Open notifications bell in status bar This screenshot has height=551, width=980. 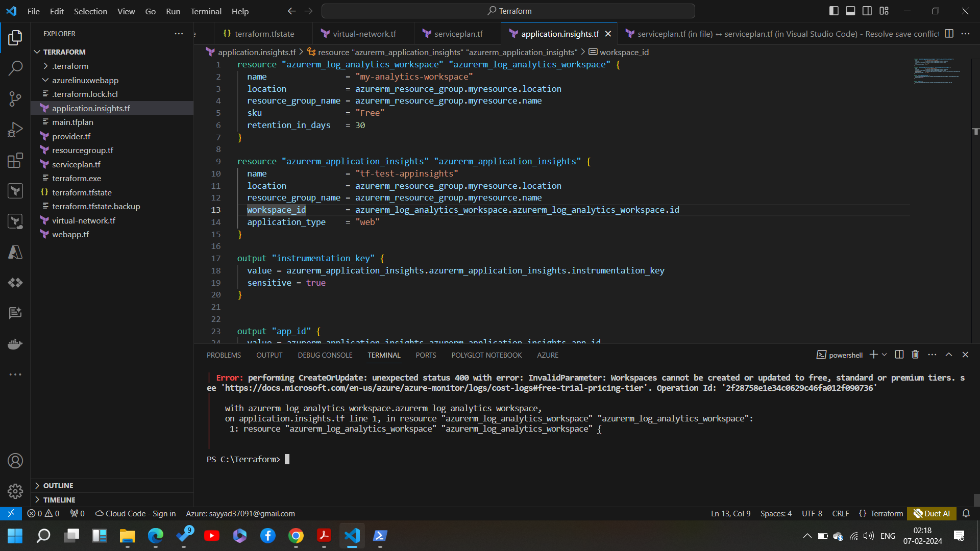pyautogui.click(x=966, y=513)
